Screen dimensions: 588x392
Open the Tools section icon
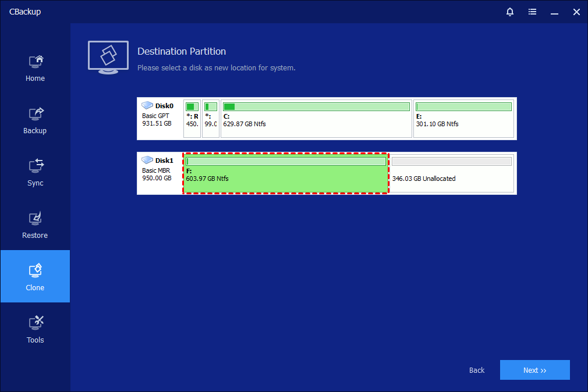pyautogui.click(x=35, y=323)
